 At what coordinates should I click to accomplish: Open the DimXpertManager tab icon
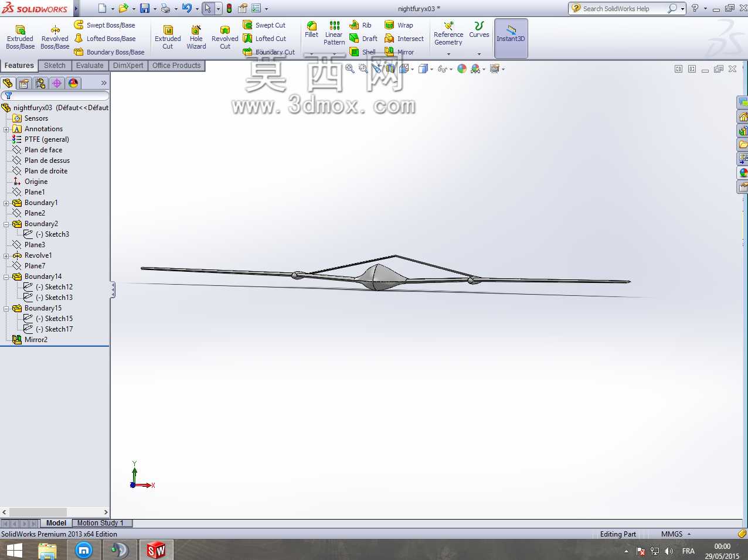[x=57, y=83]
